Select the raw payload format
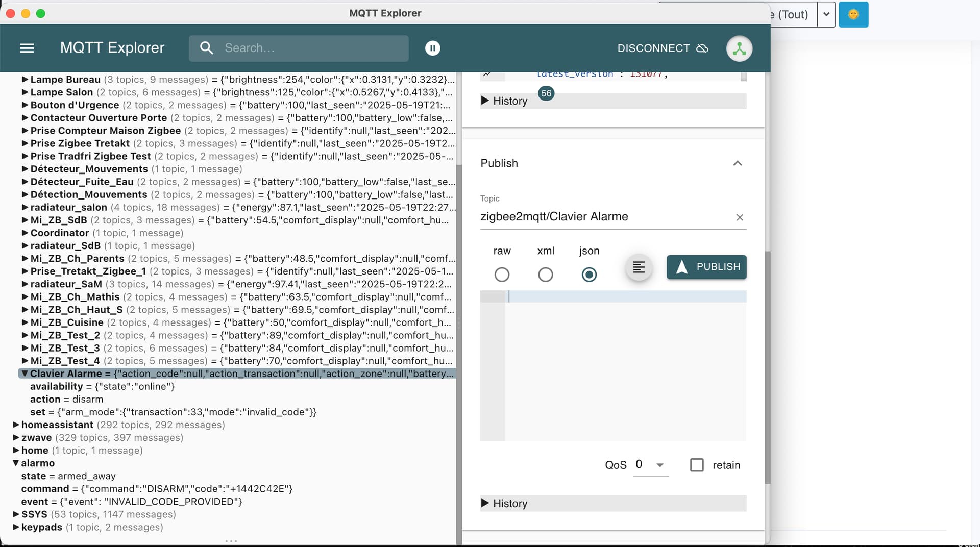Viewport: 980px width, 547px height. [502, 275]
